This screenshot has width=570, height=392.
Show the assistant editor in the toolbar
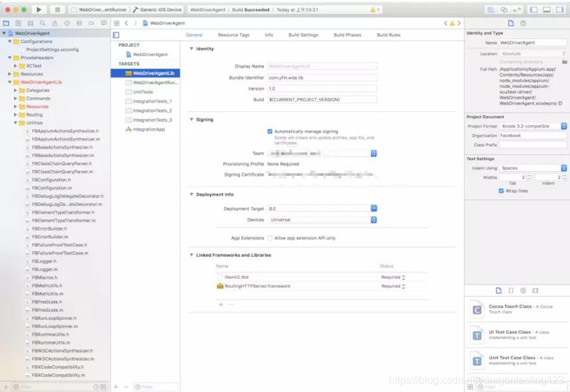(504, 10)
